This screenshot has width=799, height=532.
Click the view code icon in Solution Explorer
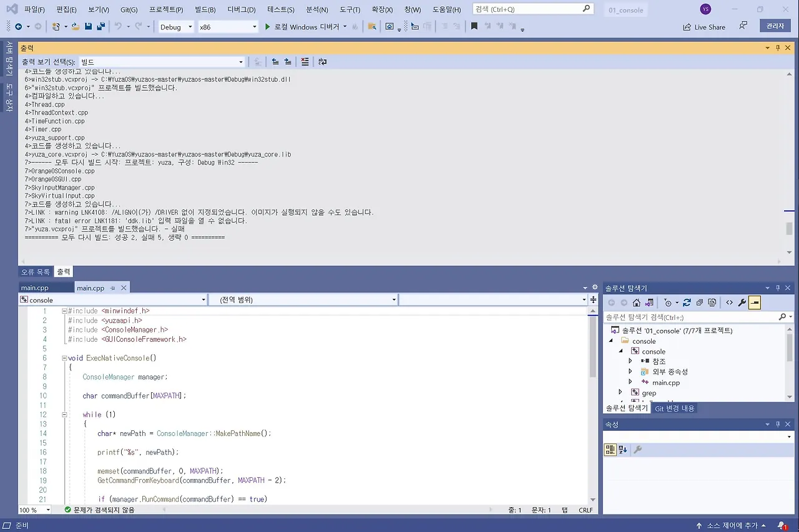pyautogui.click(x=729, y=302)
